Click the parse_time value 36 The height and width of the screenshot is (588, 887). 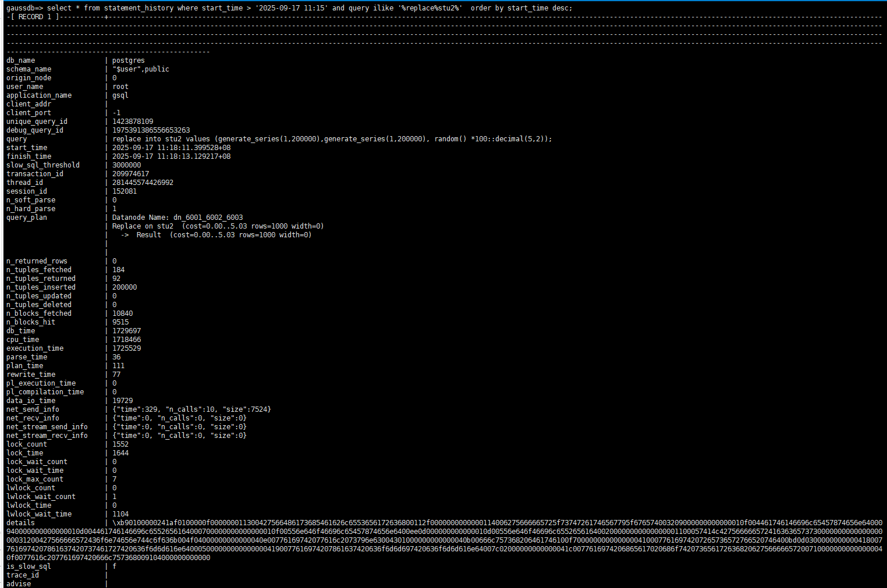pyautogui.click(x=116, y=357)
